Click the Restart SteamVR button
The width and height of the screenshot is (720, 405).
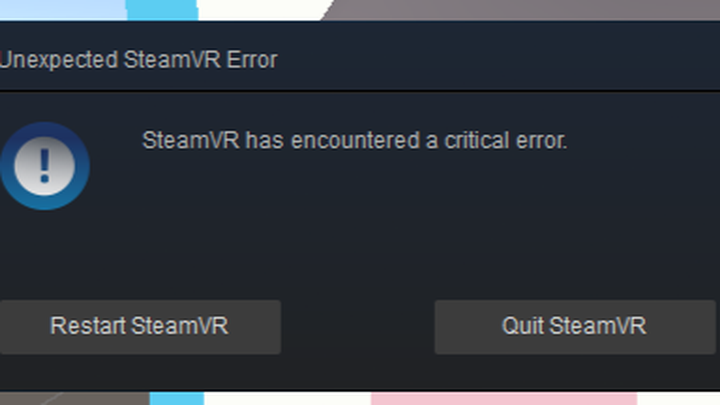tap(140, 327)
